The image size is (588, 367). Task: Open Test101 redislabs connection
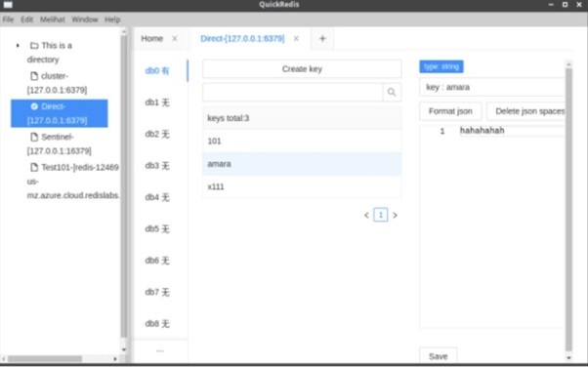pyautogui.click(x=73, y=182)
